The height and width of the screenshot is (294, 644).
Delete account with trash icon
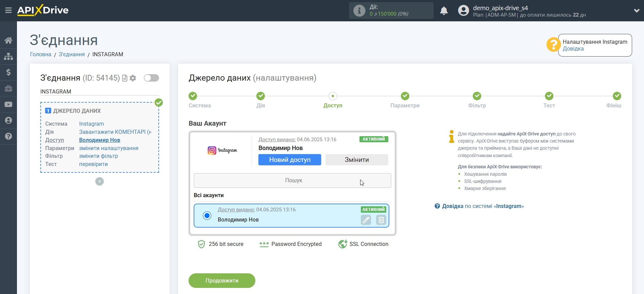pyautogui.click(x=381, y=220)
